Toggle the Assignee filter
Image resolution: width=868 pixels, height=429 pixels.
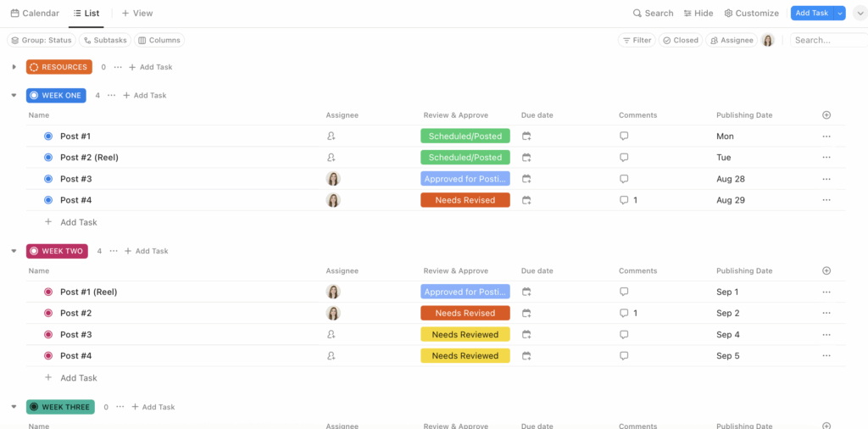click(732, 41)
